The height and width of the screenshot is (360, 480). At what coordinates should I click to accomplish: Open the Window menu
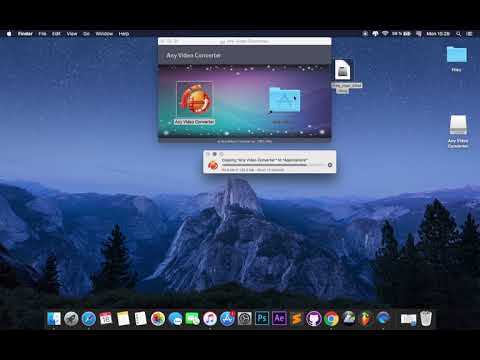(x=104, y=34)
